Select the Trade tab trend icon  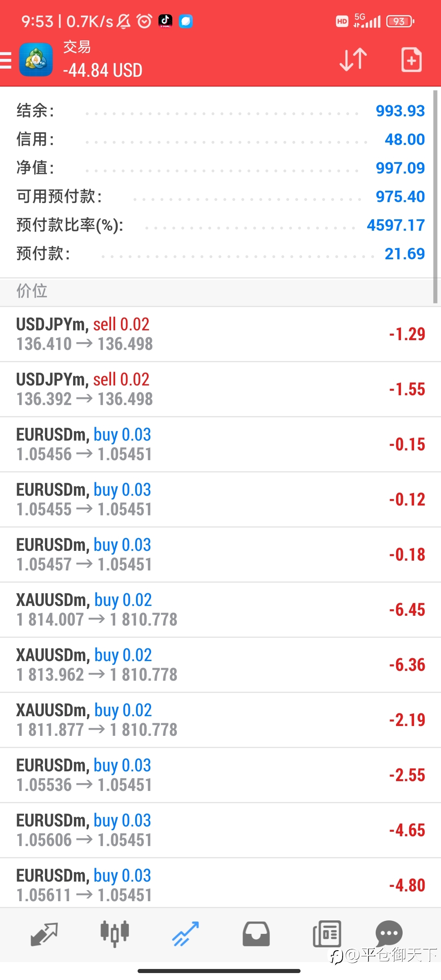click(x=185, y=934)
